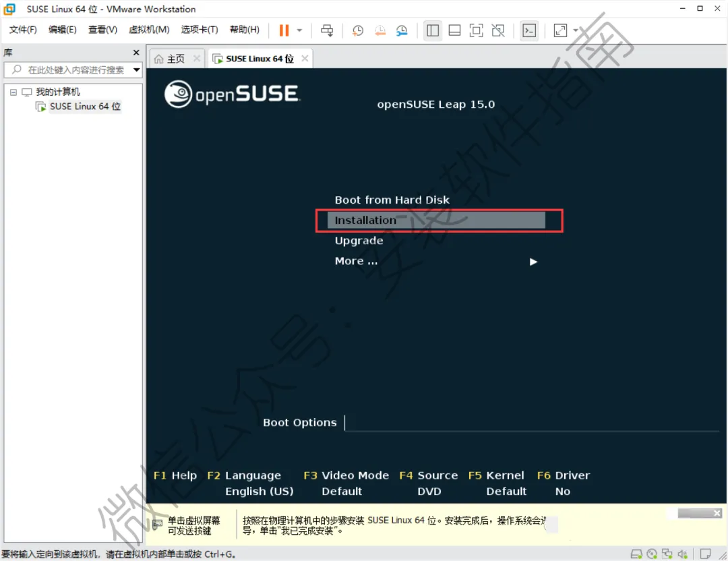This screenshot has height=561, width=728.
Task: Take a snapshot of this virtual machine
Action: tap(357, 30)
